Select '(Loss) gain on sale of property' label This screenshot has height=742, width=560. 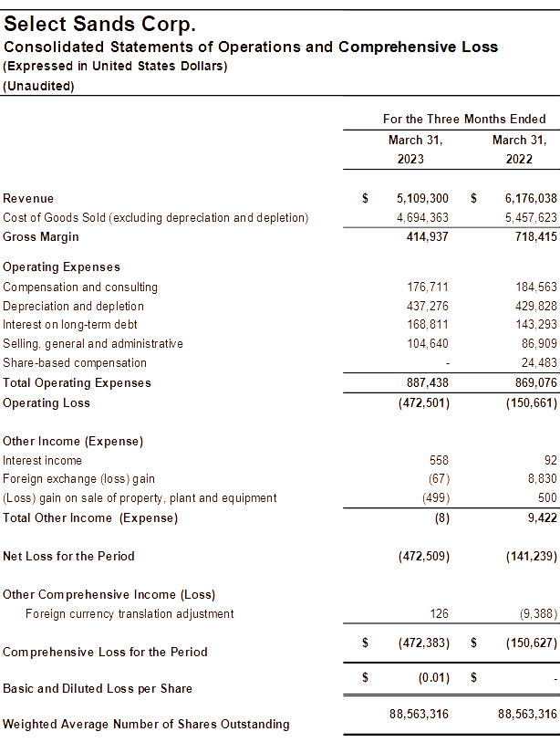point(140,498)
